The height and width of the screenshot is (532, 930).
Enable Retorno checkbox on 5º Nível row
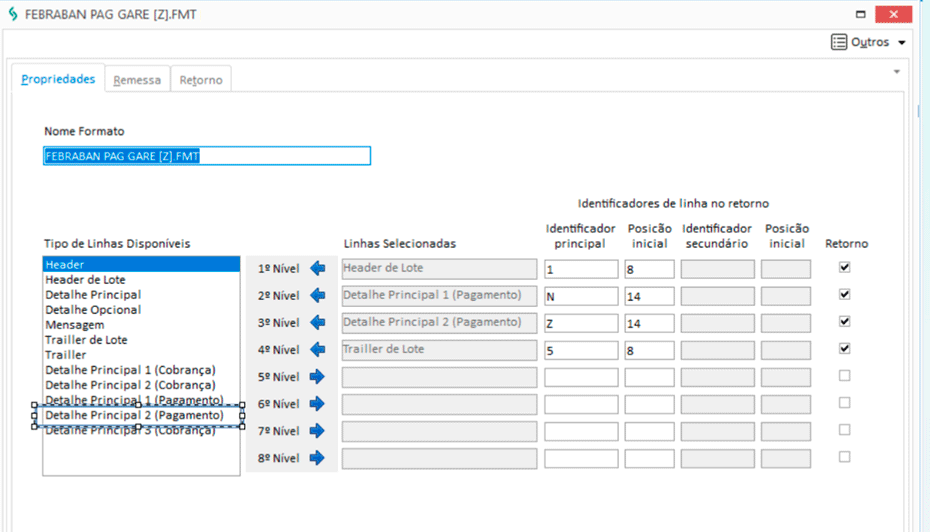[x=845, y=376]
